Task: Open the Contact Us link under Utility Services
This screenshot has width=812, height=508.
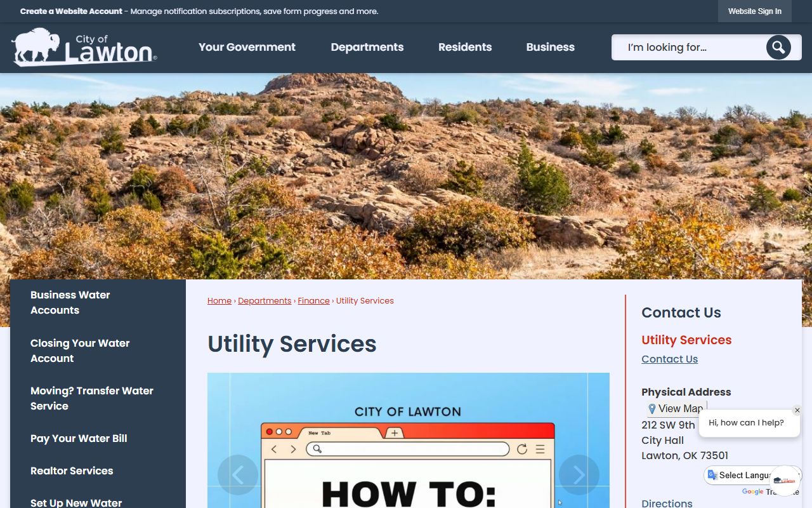Action: pyautogui.click(x=669, y=359)
